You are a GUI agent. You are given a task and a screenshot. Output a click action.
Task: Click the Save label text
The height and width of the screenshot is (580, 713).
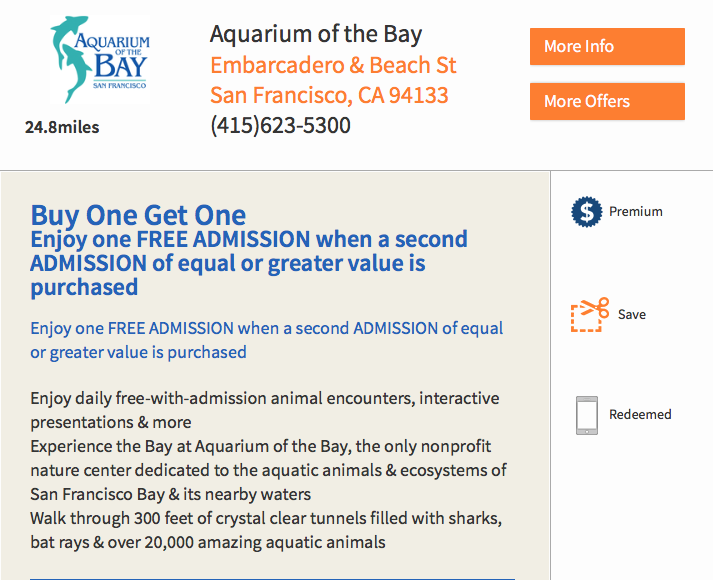(x=632, y=315)
